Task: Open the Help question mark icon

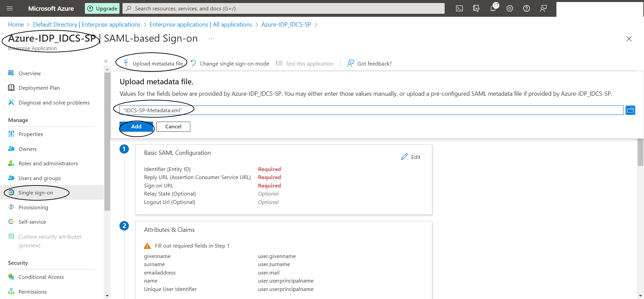Action: (x=527, y=8)
